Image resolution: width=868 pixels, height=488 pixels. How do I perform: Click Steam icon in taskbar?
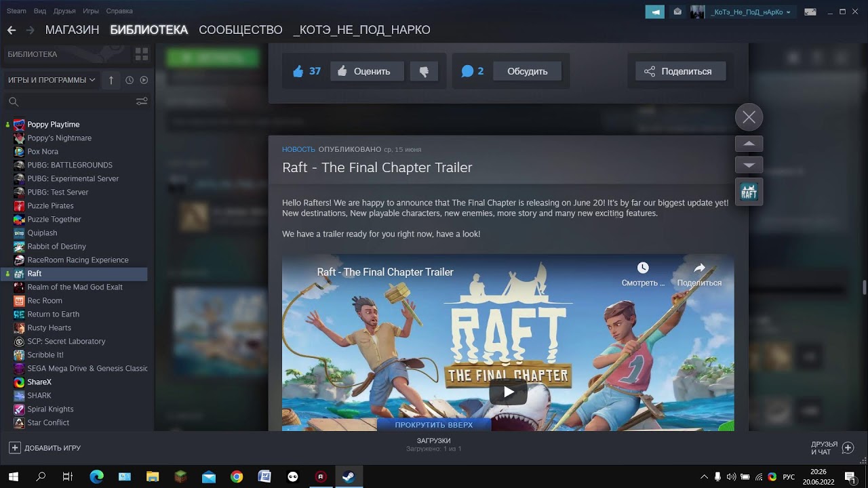[348, 476]
